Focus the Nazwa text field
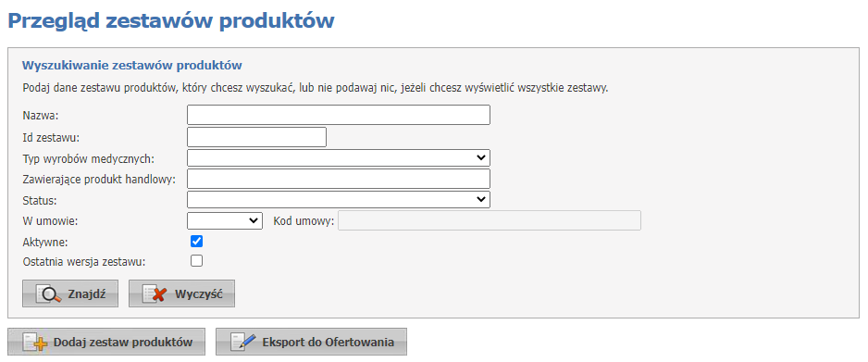The image size is (868, 362). [339, 115]
